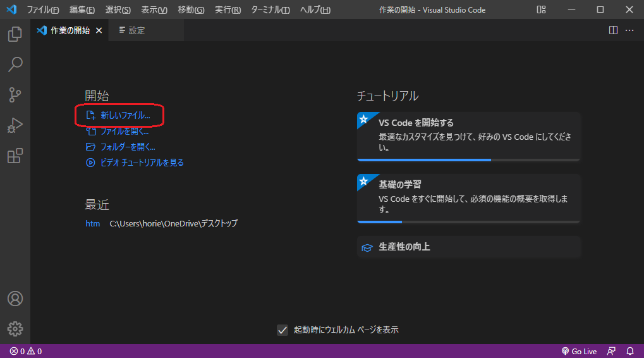Open the editor More Actions menu
Viewport: 644px width, 358px height.
[x=629, y=30]
